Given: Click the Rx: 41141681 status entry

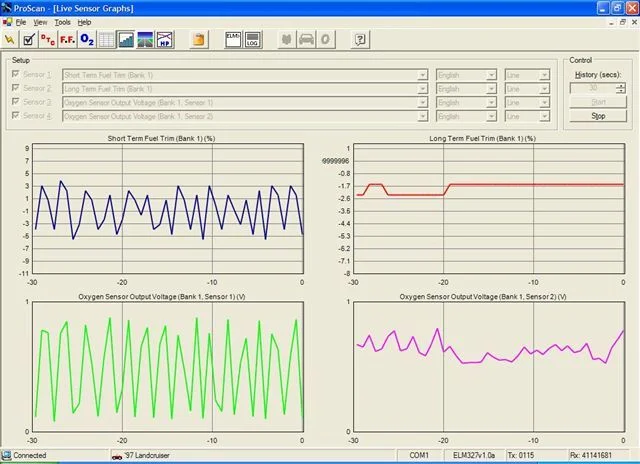Looking at the screenshot, I should [x=591, y=455].
